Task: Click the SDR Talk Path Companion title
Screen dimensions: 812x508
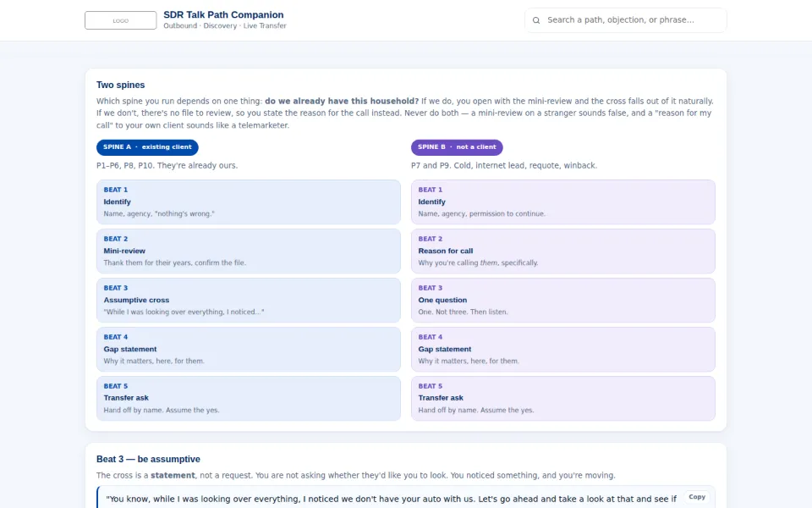Action: (x=223, y=15)
